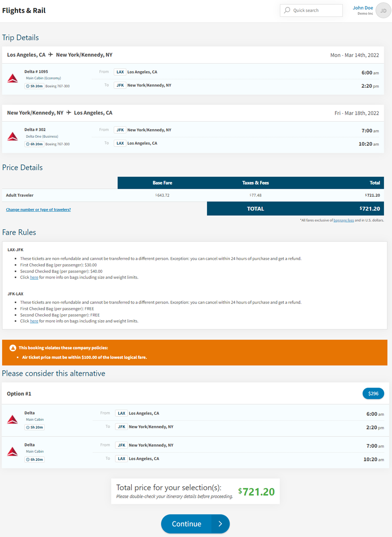The width and height of the screenshot is (392, 537).
Task: Click the TOTAL label in the price bar
Action: pos(255,209)
